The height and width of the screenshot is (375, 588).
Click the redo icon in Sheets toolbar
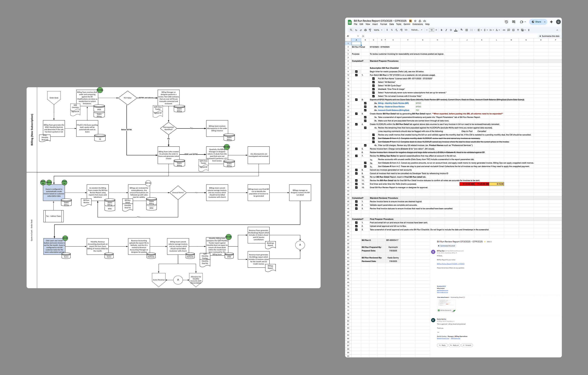(x=361, y=30)
